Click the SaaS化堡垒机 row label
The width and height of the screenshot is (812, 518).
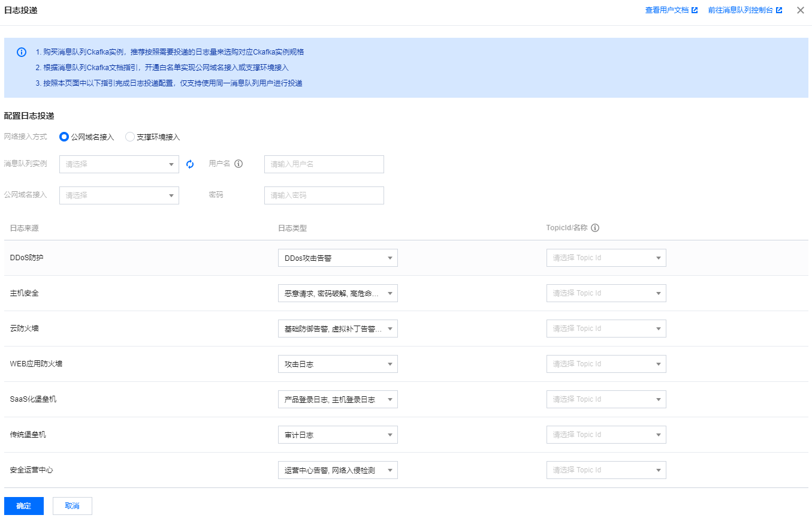pyautogui.click(x=34, y=399)
